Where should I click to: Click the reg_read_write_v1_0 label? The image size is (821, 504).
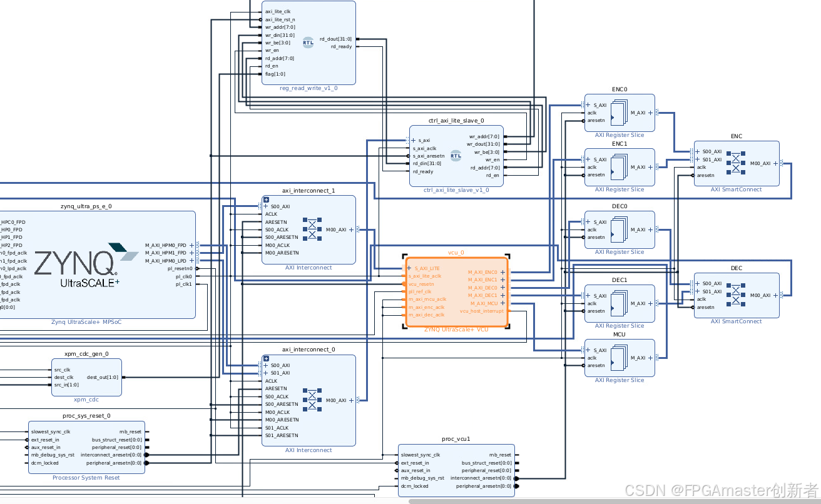pos(309,88)
